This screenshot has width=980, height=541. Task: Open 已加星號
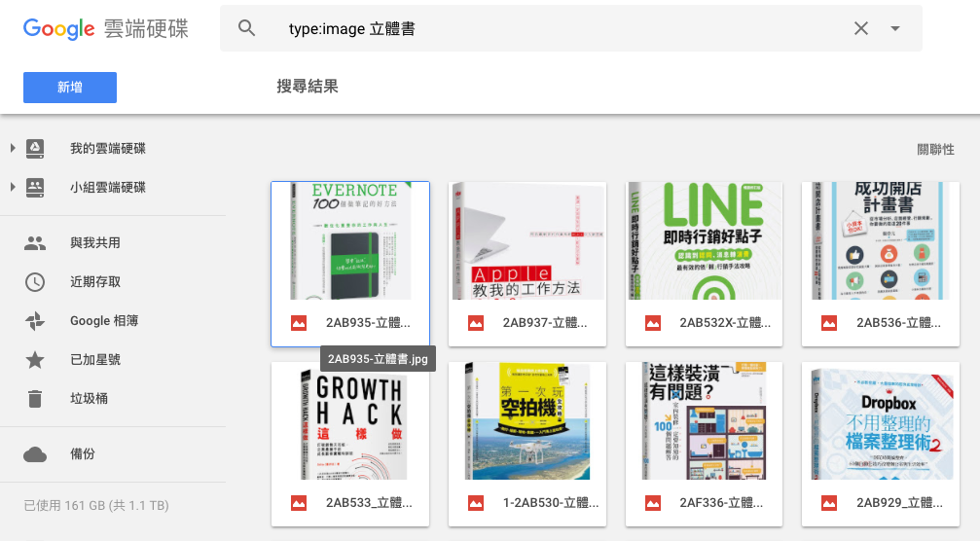click(95, 359)
